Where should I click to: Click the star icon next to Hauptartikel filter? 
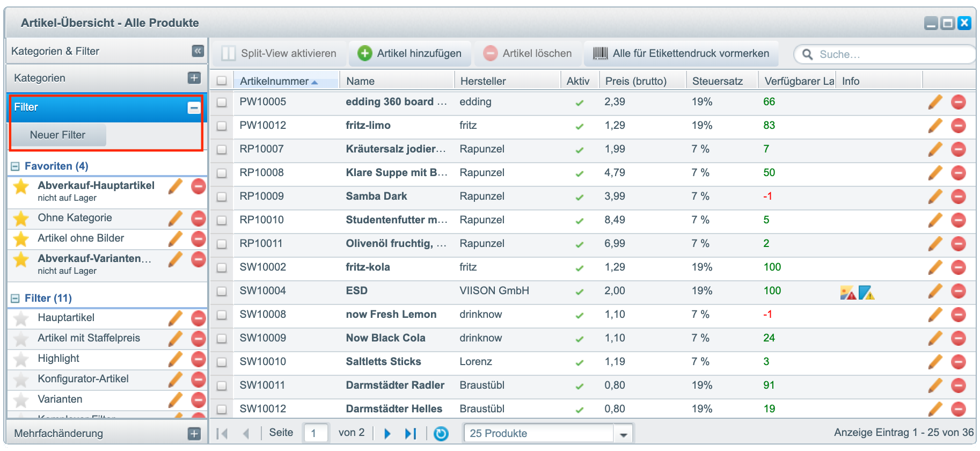click(x=21, y=318)
